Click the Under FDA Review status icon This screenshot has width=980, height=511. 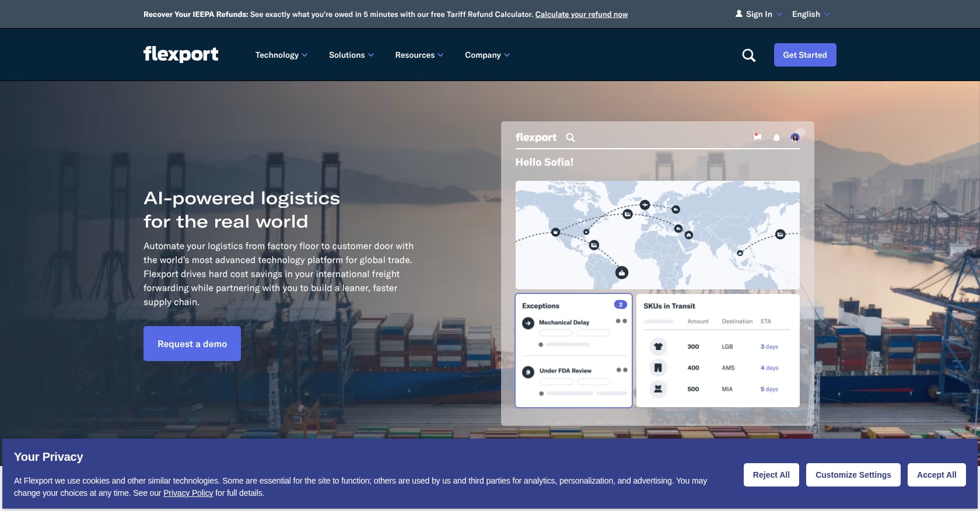(528, 372)
